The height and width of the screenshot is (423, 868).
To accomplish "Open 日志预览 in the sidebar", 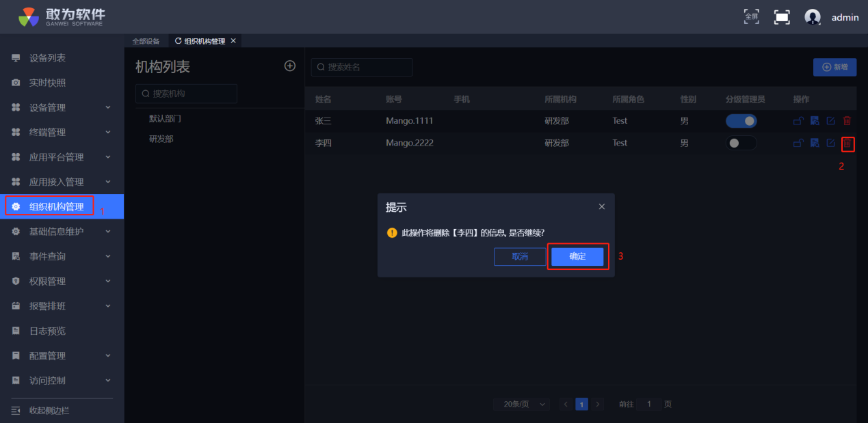I will 47,331.
